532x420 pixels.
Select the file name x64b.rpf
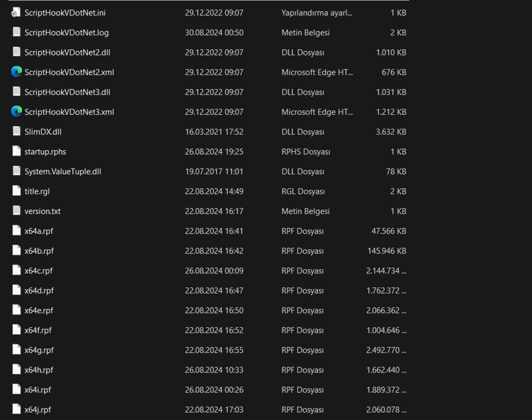pyautogui.click(x=39, y=251)
